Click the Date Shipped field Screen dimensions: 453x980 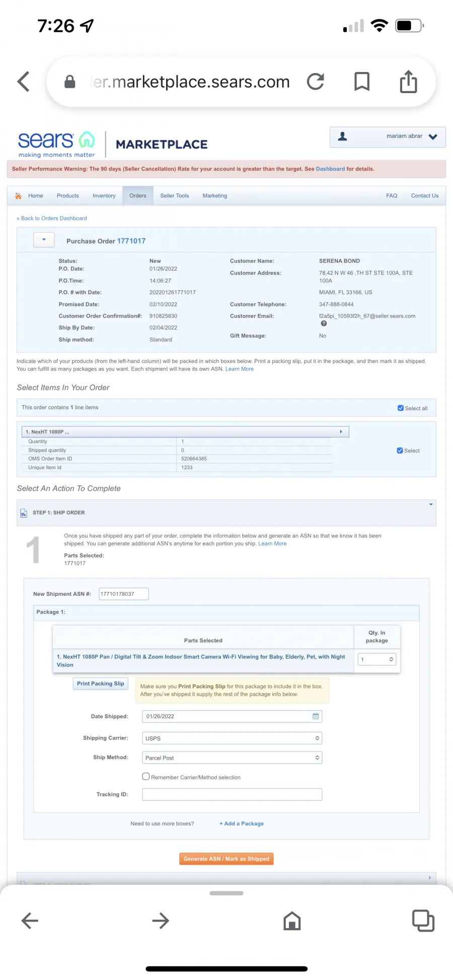click(x=232, y=716)
